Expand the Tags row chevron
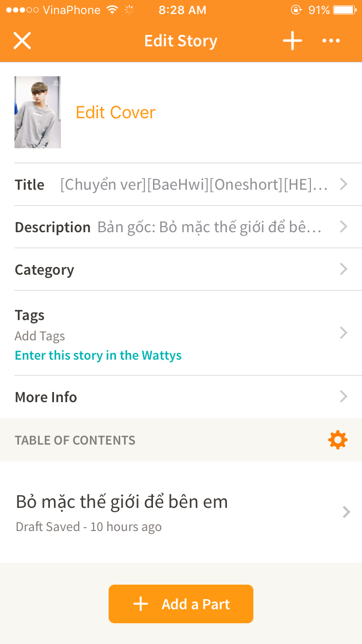This screenshot has width=362, height=644. (344, 333)
